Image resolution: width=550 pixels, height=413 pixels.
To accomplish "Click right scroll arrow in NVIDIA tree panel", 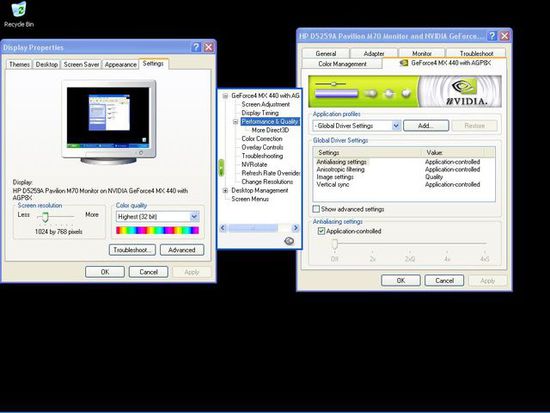I will pyautogui.click(x=296, y=228).
